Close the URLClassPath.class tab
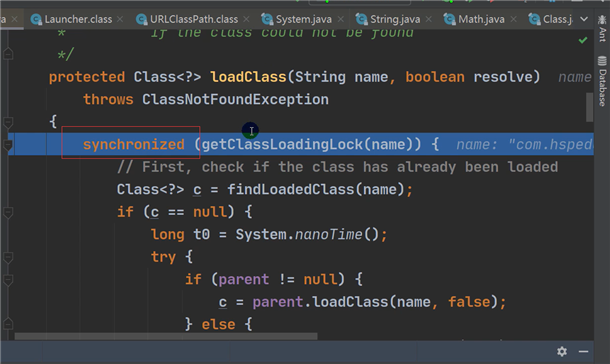The width and height of the screenshot is (610, 364). 246,19
